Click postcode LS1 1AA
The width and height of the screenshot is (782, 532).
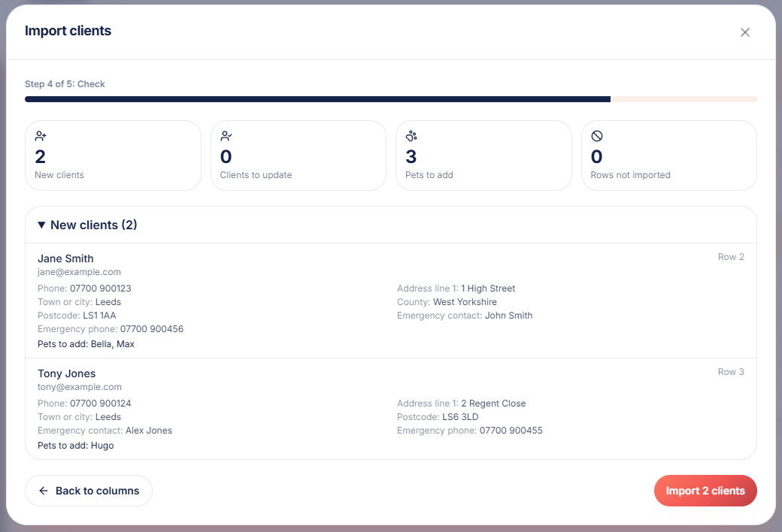tap(99, 315)
